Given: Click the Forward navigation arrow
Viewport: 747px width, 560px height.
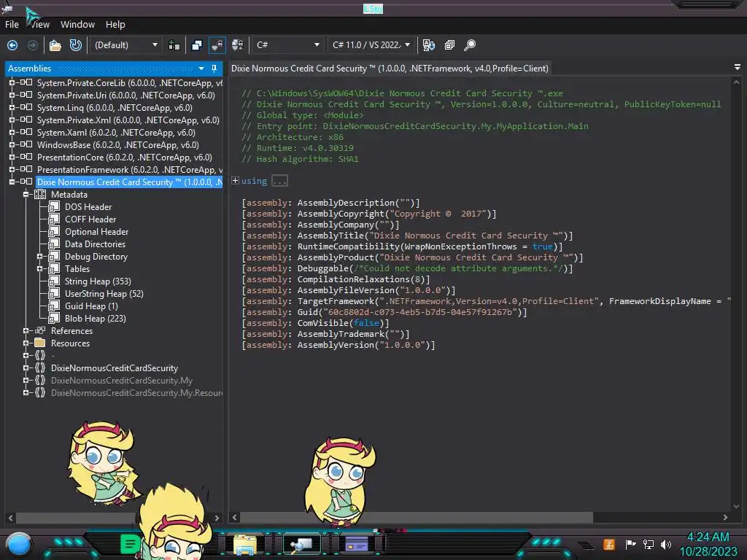Looking at the screenshot, I should [x=33, y=45].
